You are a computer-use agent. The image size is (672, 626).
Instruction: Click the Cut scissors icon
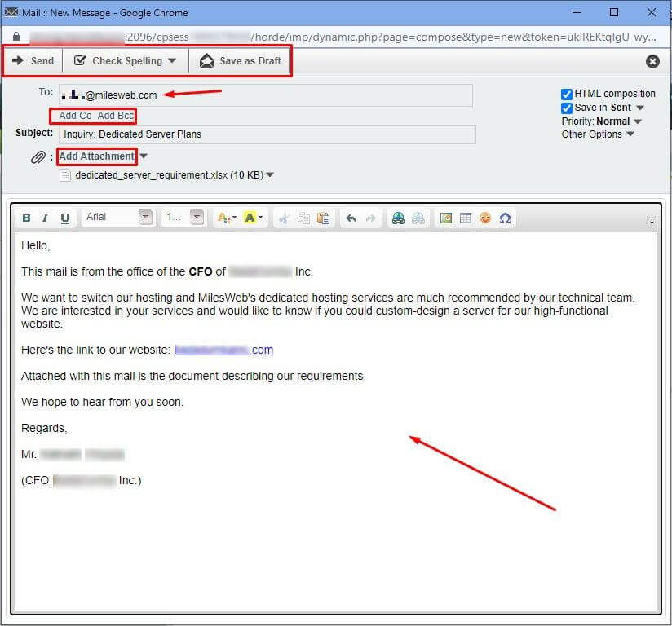pyautogui.click(x=284, y=218)
